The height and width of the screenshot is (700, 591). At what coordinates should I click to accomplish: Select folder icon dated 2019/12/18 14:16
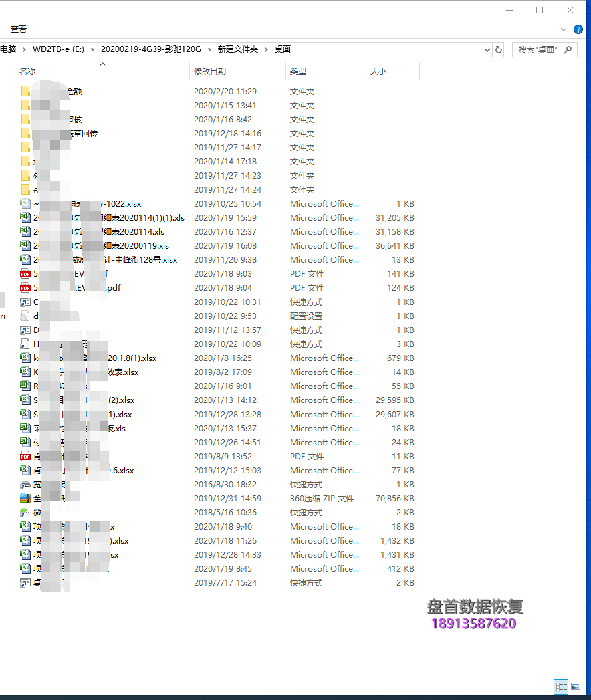(25, 134)
